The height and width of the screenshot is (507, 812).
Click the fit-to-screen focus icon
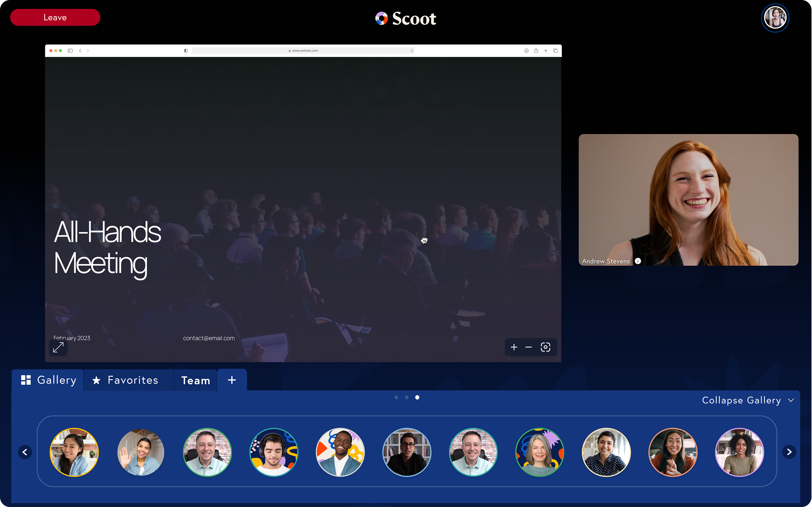pos(545,347)
